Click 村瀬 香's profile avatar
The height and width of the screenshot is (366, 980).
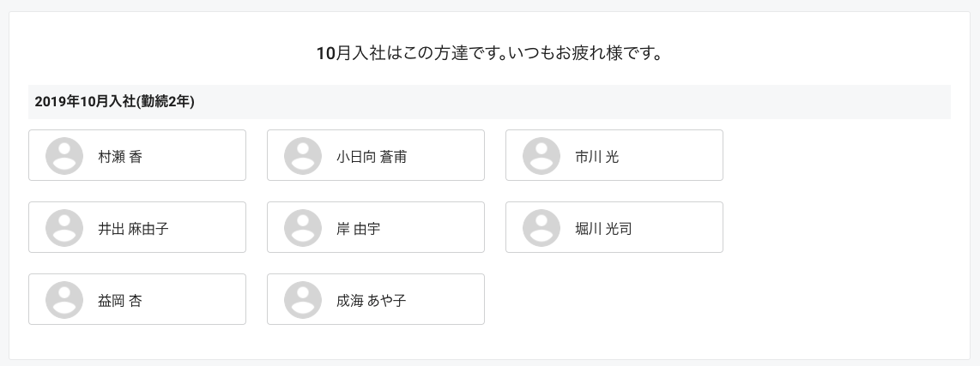(x=64, y=156)
